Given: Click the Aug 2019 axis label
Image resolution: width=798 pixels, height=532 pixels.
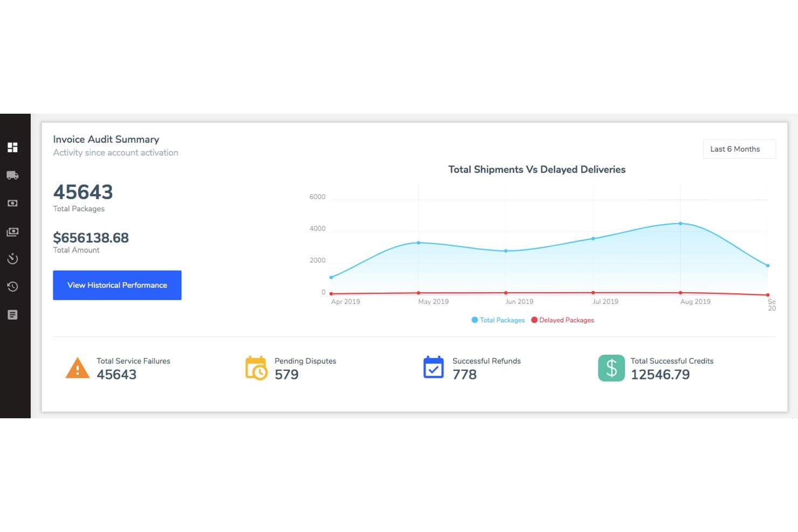Looking at the screenshot, I should (x=695, y=302).
